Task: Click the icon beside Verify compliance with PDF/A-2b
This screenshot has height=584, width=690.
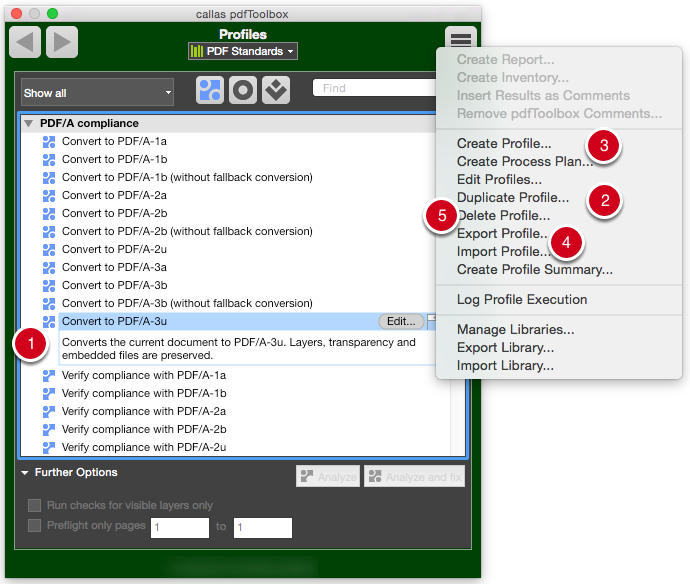Action: (49, 430)
